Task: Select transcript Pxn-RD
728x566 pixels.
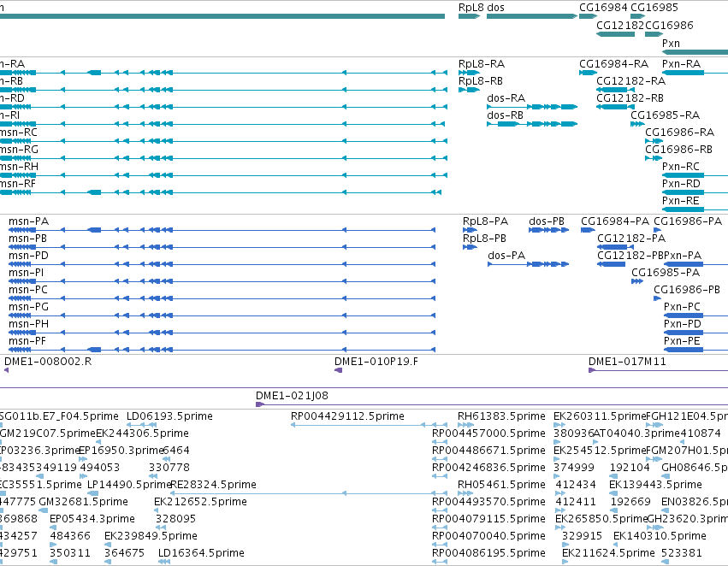Action: coord(681,184)
